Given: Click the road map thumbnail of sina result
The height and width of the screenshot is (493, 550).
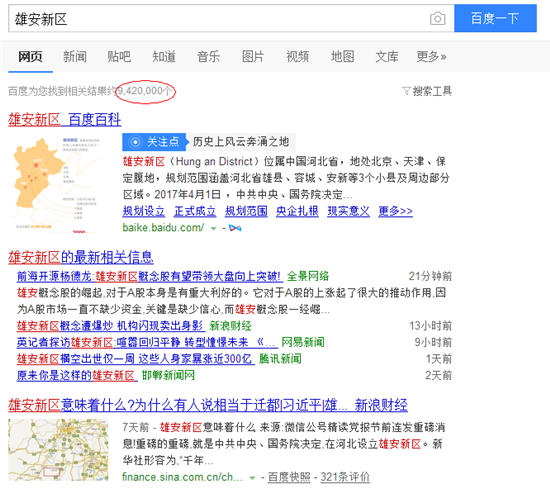Looking at the screenshot, I should click(x=58, y=450).
